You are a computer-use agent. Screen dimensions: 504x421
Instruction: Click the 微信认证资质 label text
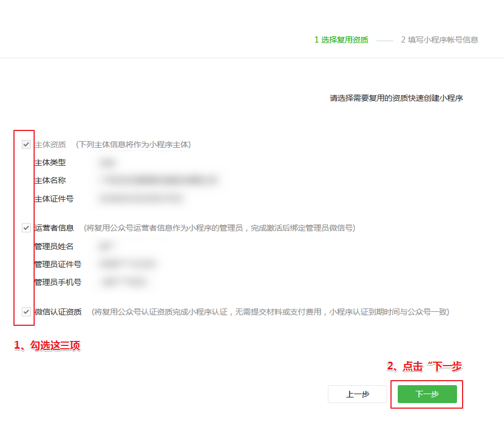click(x=58, y=312)
